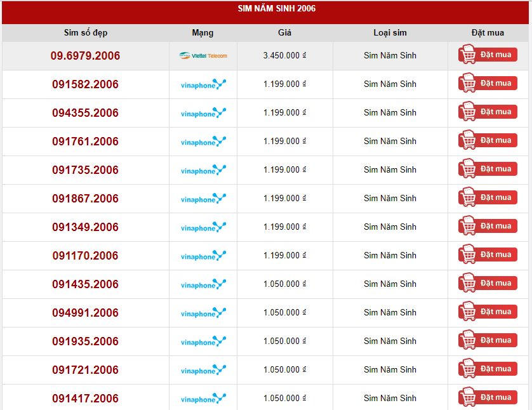This screenshot has height=410, width=532.
Task: Click Vinaphone logo for 091935.2006
Action: [x=203, y=341]
